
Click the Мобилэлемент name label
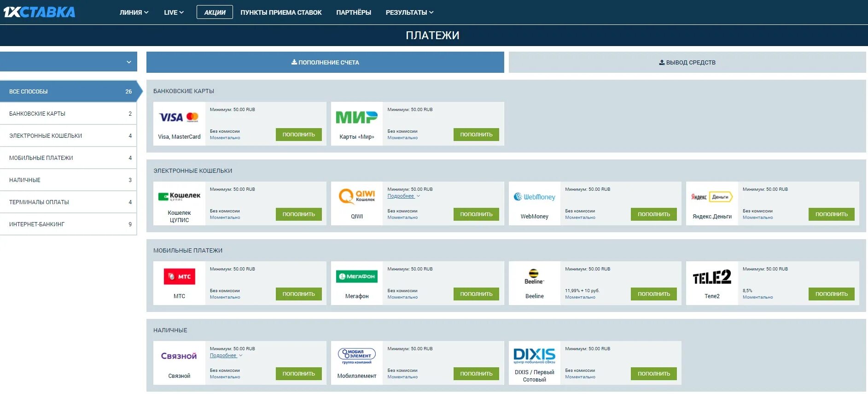tap(356, 376)
